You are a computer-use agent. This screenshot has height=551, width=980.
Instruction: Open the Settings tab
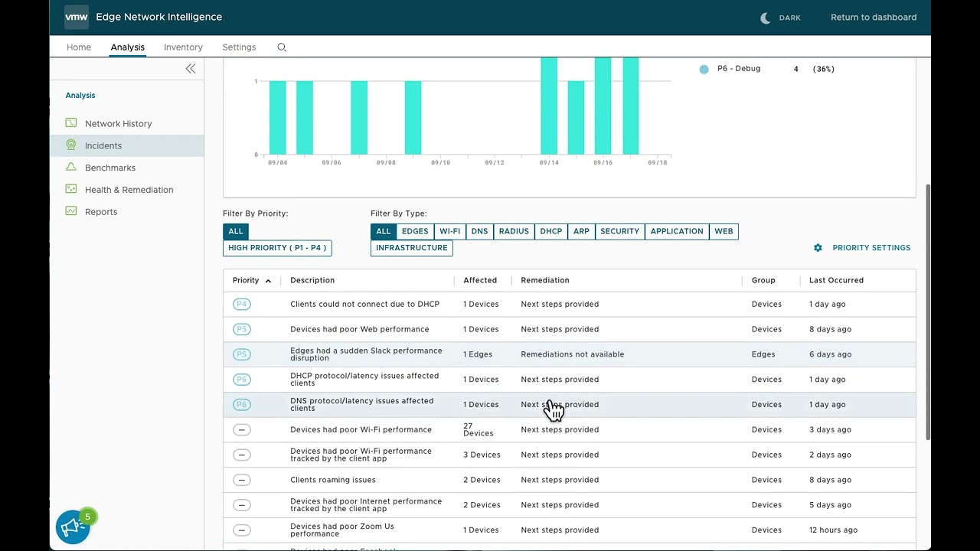239,47
